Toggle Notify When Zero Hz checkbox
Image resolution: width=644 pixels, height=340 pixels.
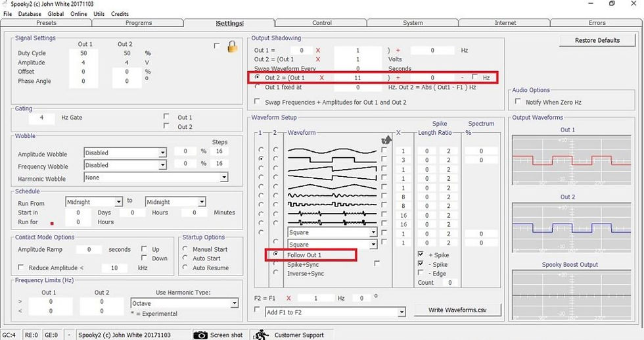point(518,101)
